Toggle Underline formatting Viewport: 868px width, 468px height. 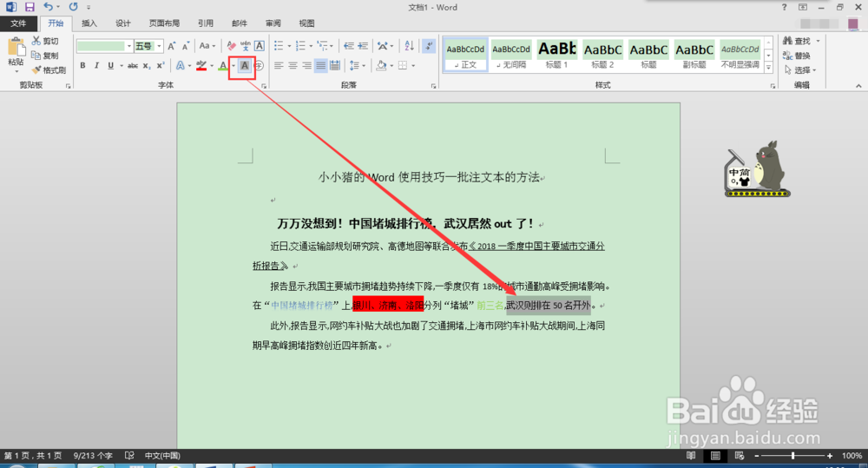[111, 66]
